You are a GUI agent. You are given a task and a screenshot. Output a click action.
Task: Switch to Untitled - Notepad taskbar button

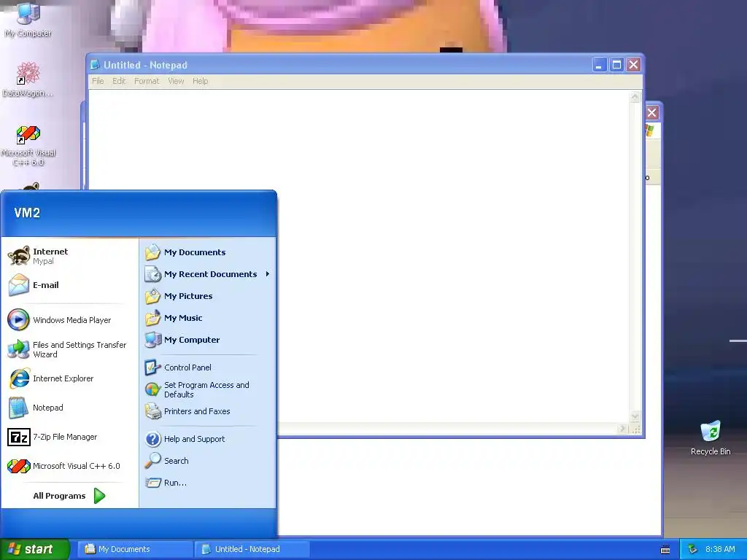[x=252, y=549]
